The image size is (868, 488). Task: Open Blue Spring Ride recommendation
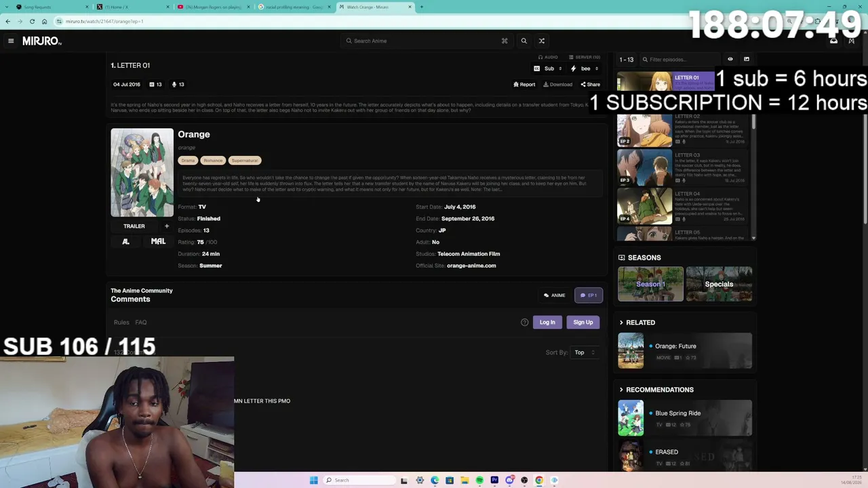tap(685, 418)
